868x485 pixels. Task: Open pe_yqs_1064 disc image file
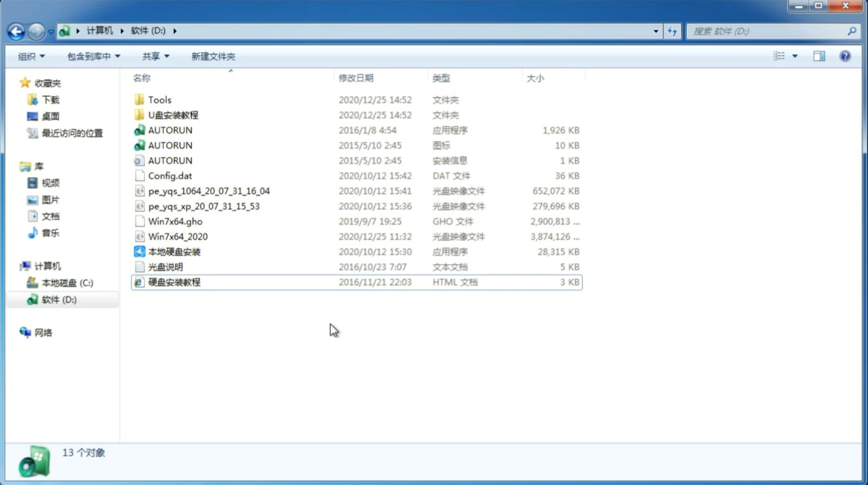tap(209, 191)
